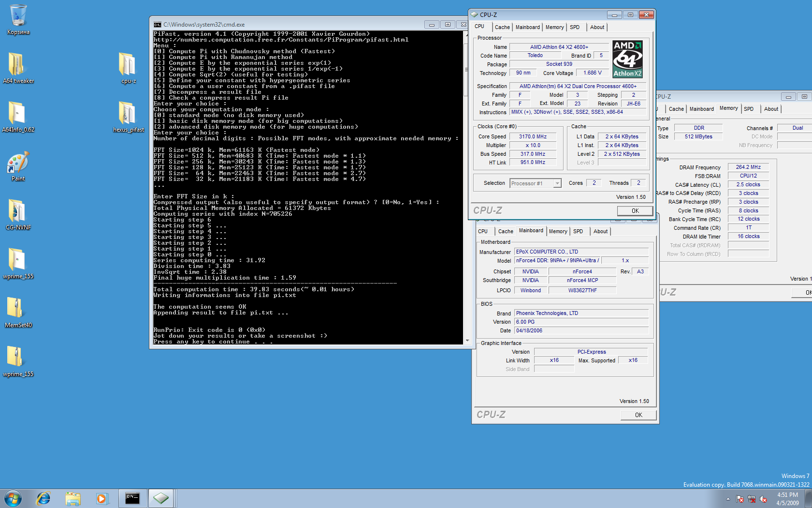
Task: Select Mainboard tab in Memory CPU-Z window
Action: [701, 109]
